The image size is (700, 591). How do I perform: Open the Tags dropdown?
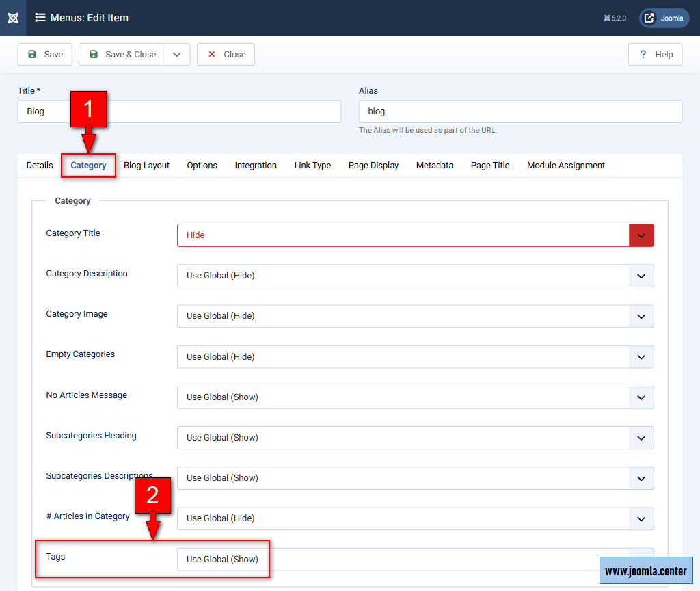416,560
